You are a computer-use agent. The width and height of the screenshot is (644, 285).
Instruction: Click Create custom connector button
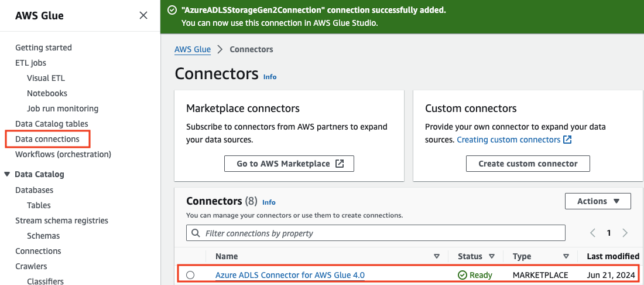point(527,164)
